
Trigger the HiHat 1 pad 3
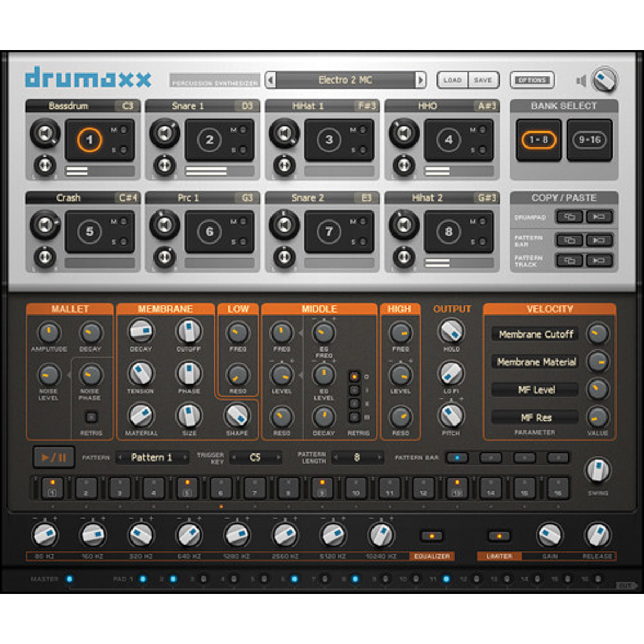[x=329, y=140]
